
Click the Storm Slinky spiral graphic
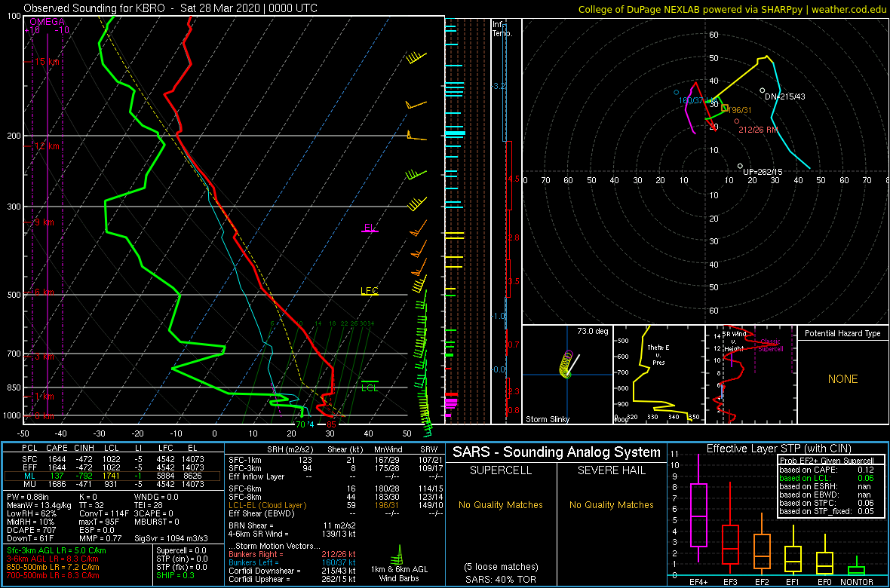pos(567,364)
